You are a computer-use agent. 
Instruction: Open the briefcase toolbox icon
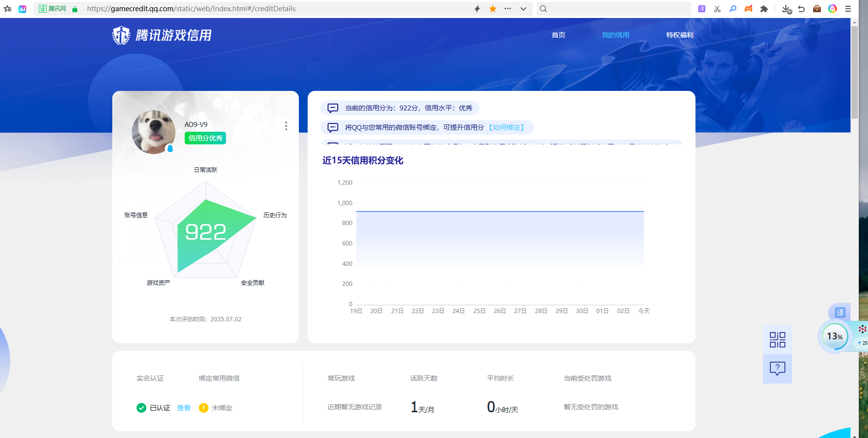(817, 9)
